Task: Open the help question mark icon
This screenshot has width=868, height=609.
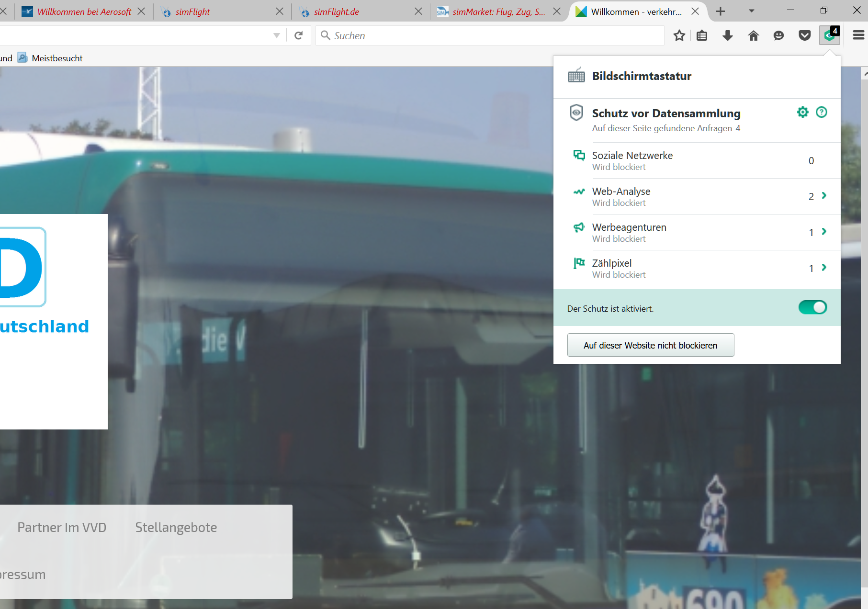Action: (822, 112)
